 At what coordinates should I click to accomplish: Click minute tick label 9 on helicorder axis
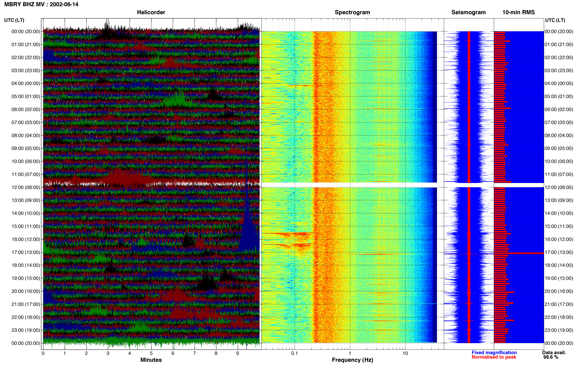pos(238,353)
